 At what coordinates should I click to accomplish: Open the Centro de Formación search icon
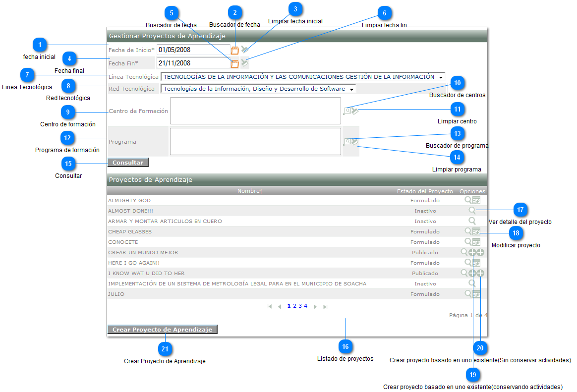pos(347,111)
